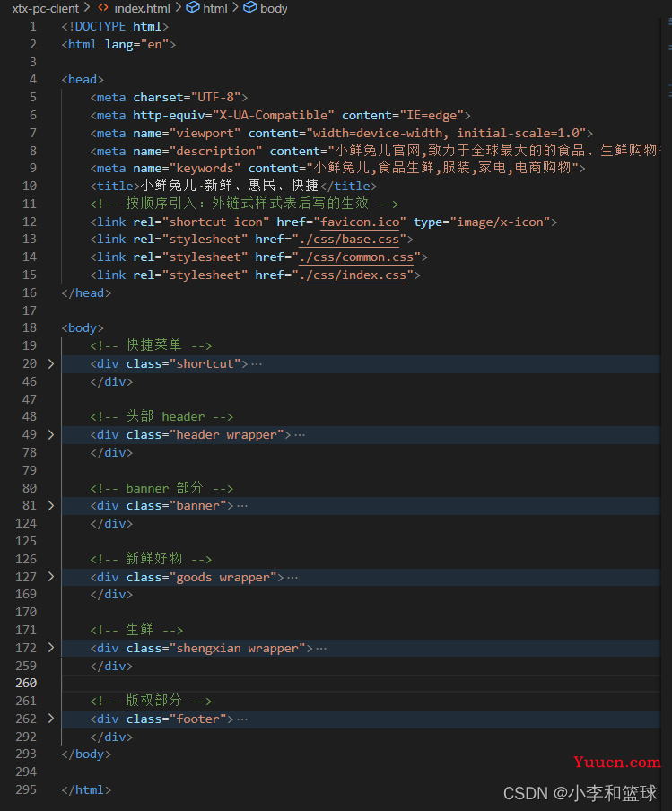Screen dimensions: 672x811
Task: Expand the folded shengxian wrapper div
Action: 51,648
